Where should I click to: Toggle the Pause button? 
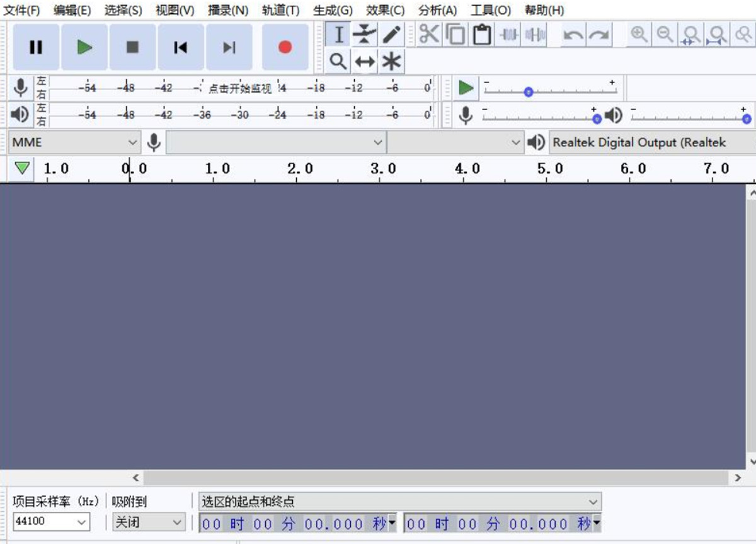point(36,47)
